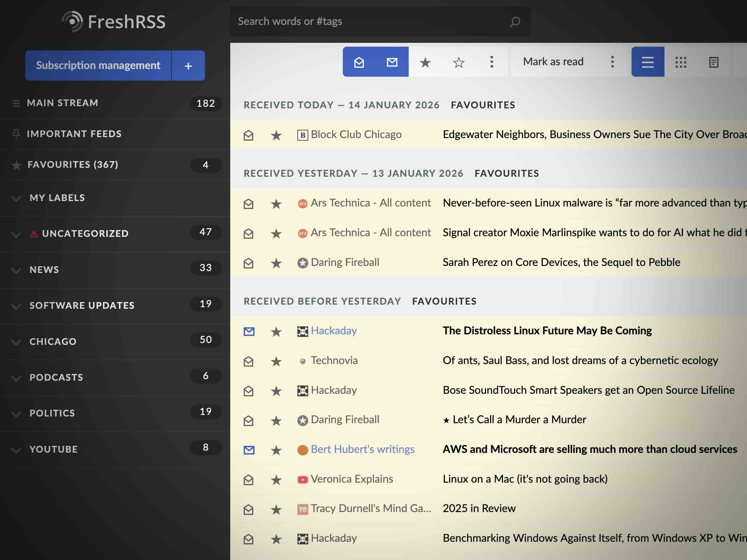
Task: Switch to the grid view layout icon
Action: click(681, 62)
